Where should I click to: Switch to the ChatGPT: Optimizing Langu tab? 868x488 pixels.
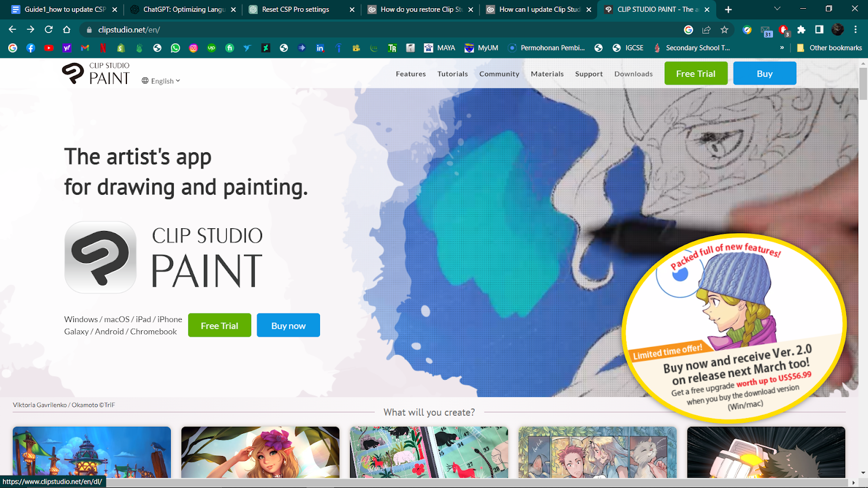click(x=183, y=9)
